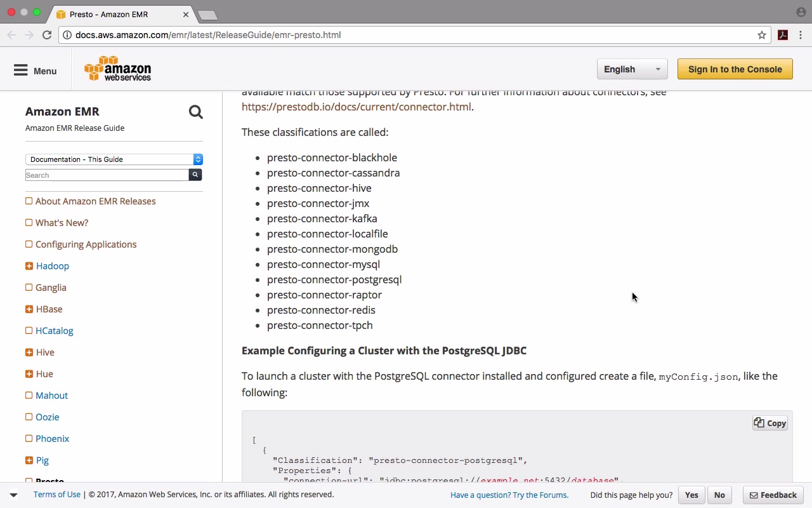
Task: Open Configuring Applications in sidebar
Action: click(x=86, y=244)
